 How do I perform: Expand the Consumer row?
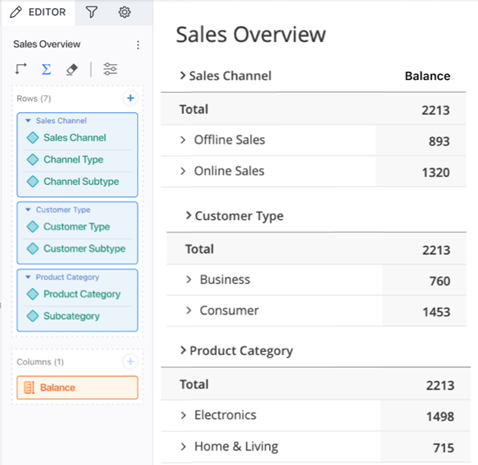(189, 310)
